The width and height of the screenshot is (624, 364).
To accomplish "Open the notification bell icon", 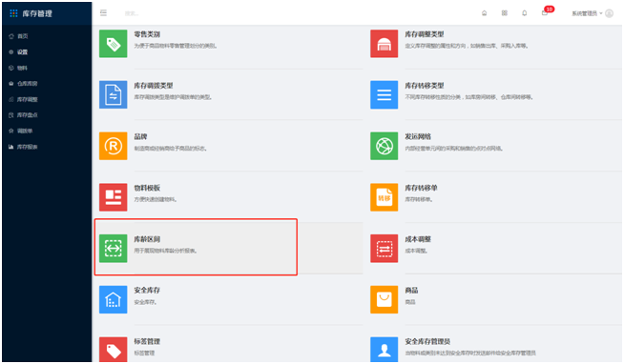I will click(525, 13).
